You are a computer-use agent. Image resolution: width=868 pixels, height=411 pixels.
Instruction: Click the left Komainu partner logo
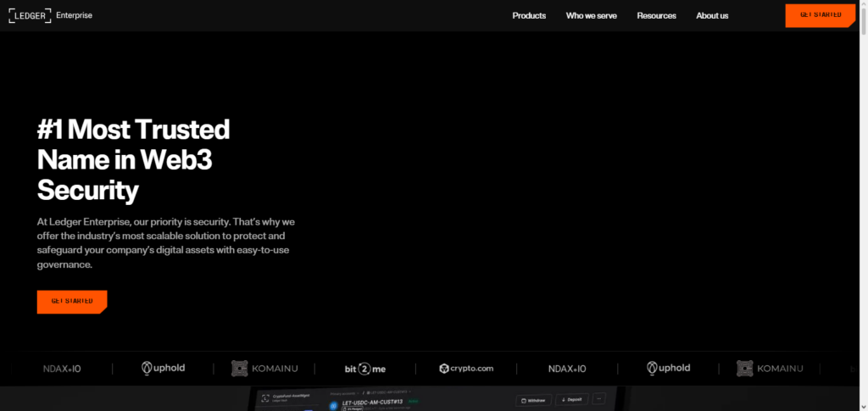tap(264, 369)
